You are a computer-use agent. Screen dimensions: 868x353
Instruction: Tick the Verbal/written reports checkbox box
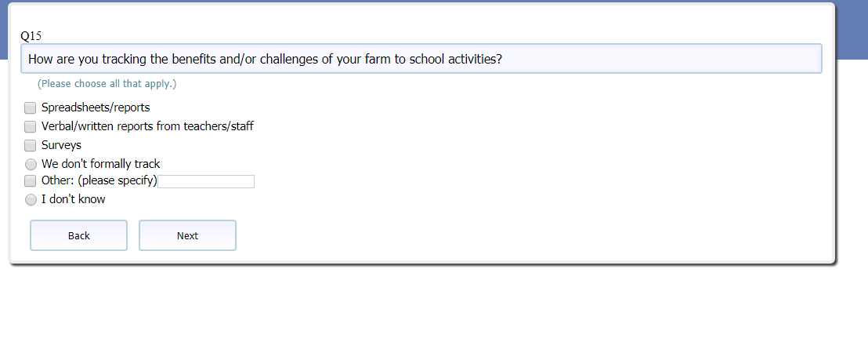31,126
